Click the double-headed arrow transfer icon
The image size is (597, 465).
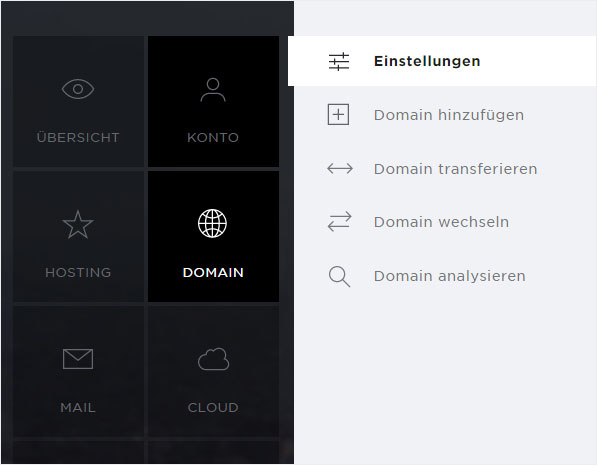point(340,168)
